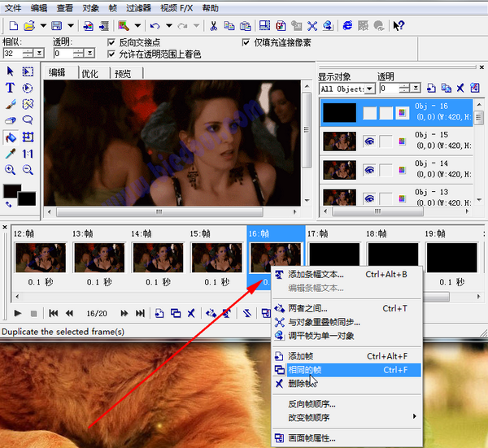Select the Transform tool
488x448 pixels.
click(28, 137)
